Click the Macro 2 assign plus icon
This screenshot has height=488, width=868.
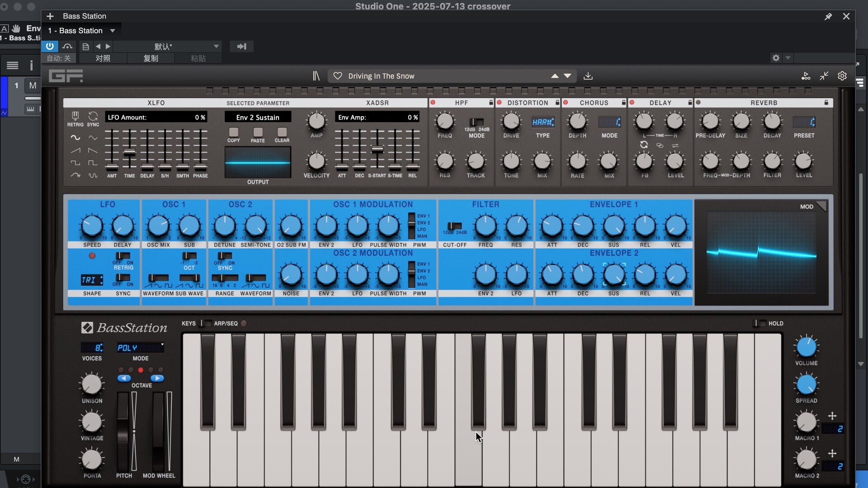pos(832,453)
